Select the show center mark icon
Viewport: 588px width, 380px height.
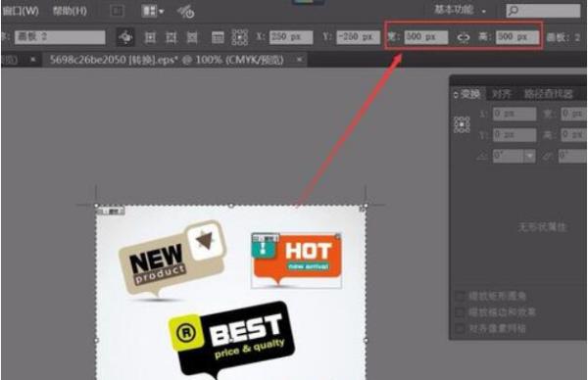[150, 37]
